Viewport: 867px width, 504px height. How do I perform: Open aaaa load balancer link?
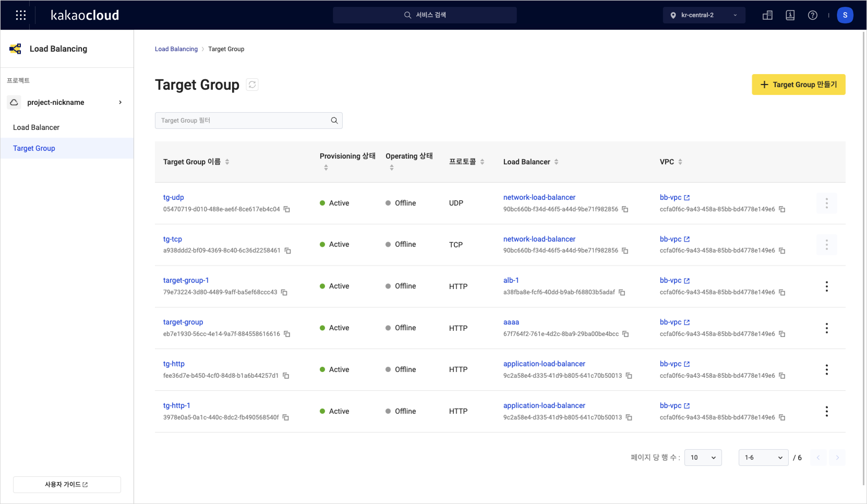coord(511,322)
